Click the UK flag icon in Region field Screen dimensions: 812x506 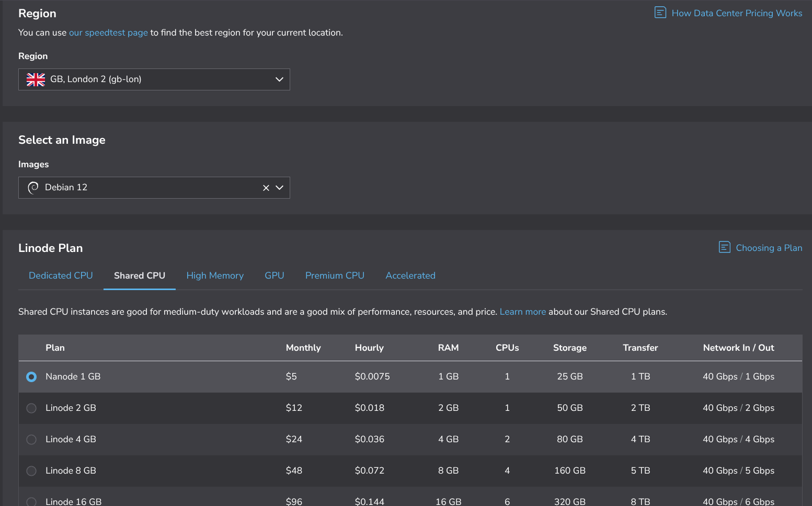click(x=36, y=79)
